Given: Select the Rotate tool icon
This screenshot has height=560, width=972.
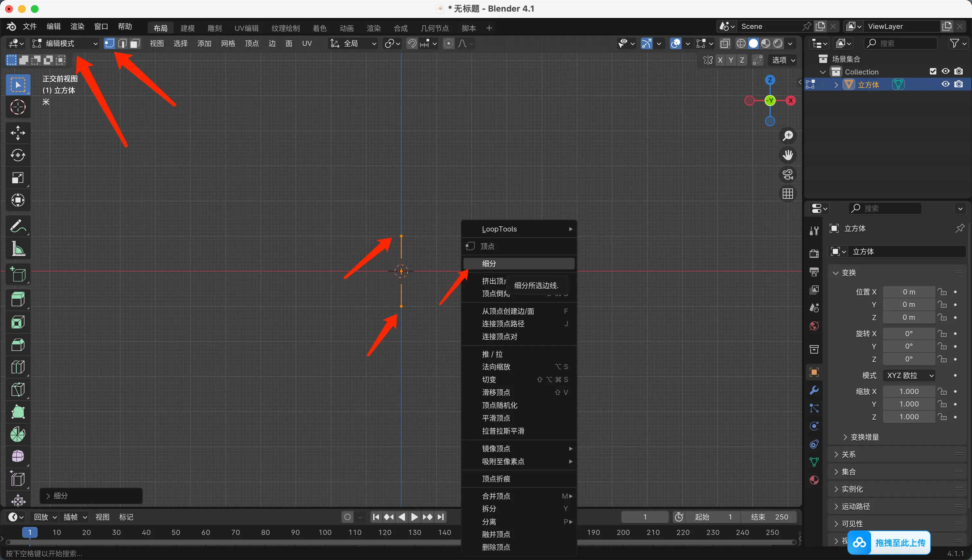Looking at the screenshot, I should (18, 155).
